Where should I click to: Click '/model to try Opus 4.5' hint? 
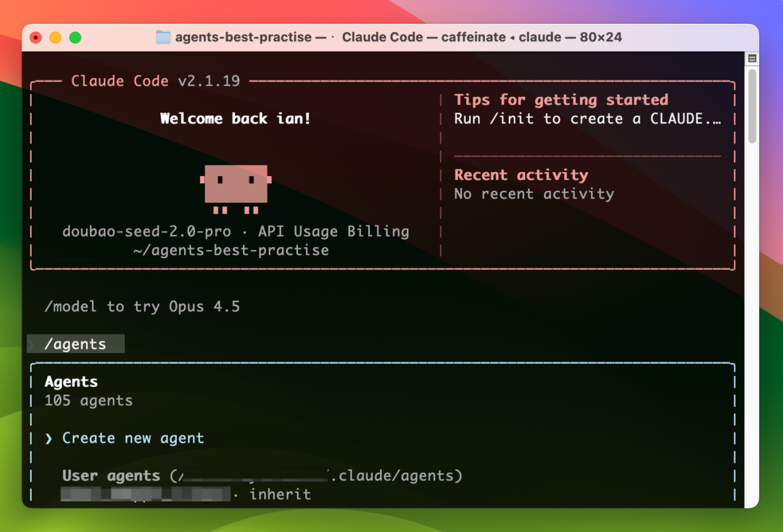(x=142, y=307)
